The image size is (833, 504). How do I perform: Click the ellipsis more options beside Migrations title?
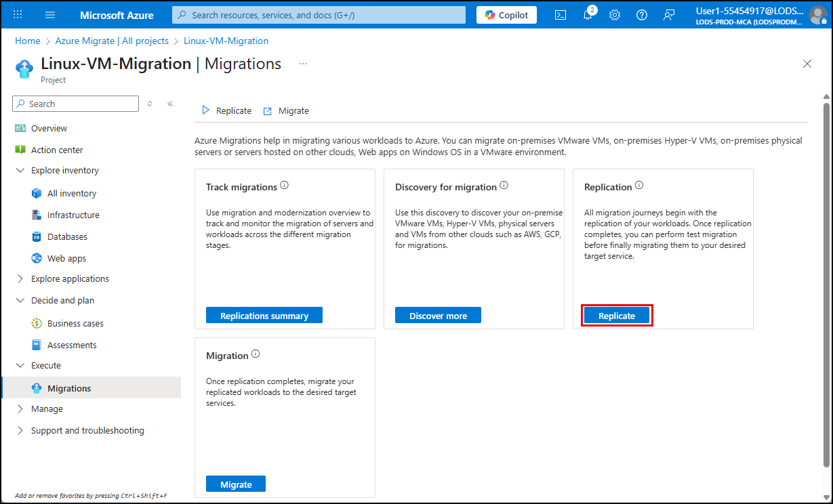tap(303, 64)
